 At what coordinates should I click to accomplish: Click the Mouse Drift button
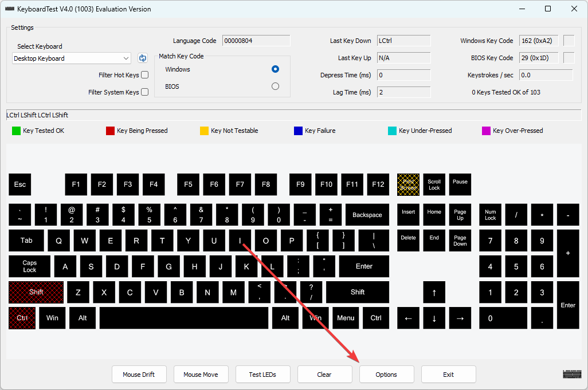(139, 374)
